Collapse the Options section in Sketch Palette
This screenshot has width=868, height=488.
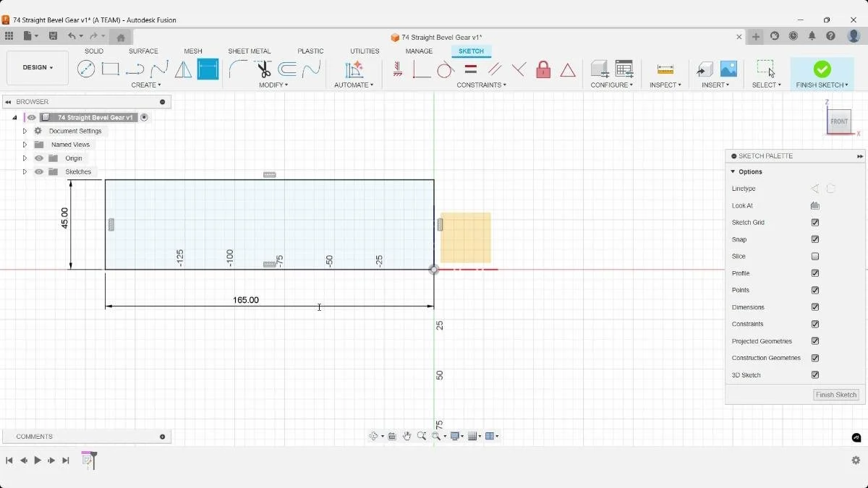point(733,172)
